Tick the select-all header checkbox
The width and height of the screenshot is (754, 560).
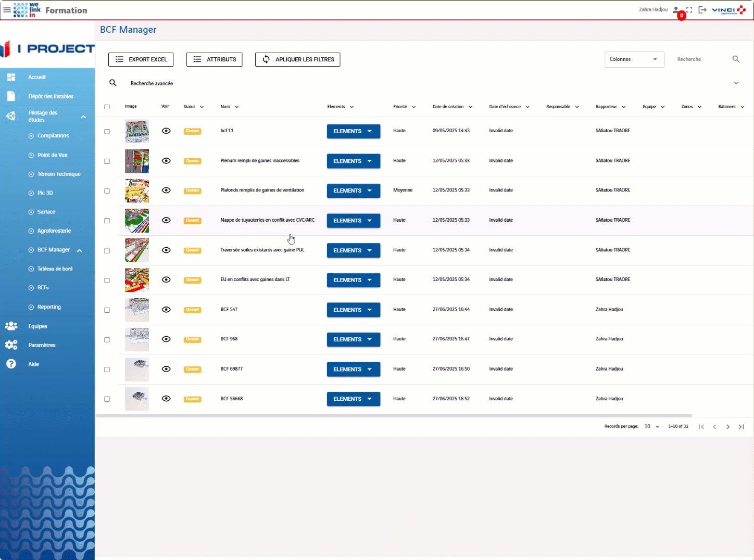[x=107, y=107]
